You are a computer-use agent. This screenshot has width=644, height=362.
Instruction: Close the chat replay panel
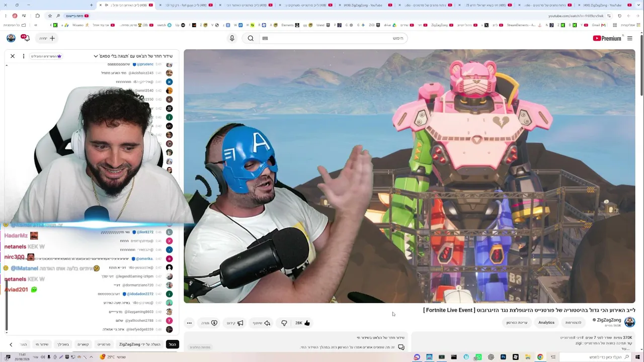pyautogui.click(x=13, y=56)
